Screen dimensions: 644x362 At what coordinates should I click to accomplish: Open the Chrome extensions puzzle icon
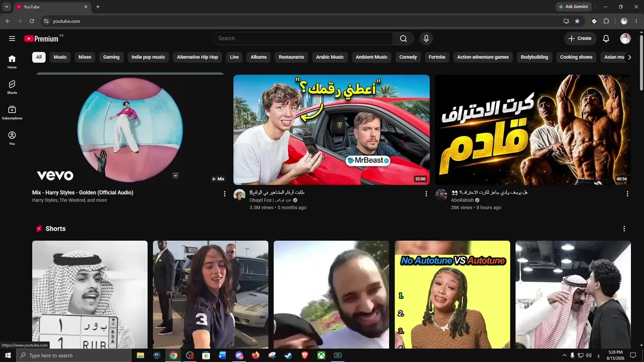tap(606, 21)
